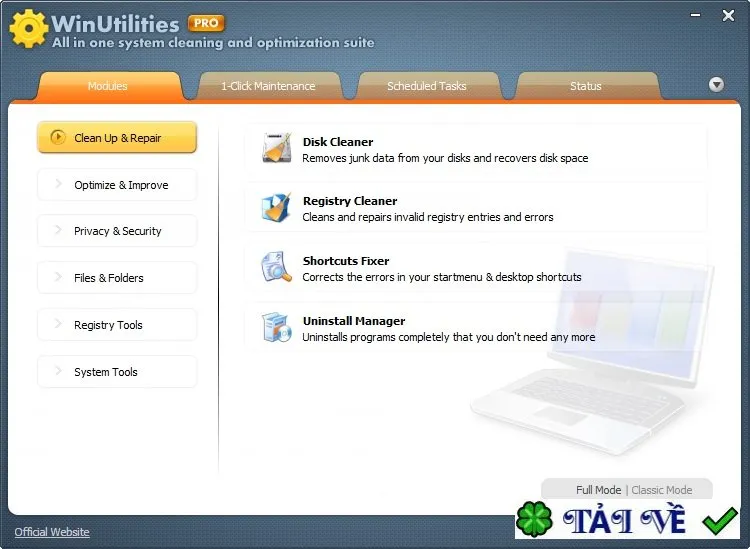Click 'Uninstalls programs completely' description
The width and height of the screenshot is (750, 549).
coord(449,337)
